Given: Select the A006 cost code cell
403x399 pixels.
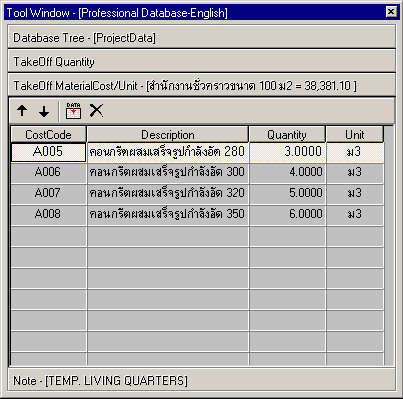Looking at the screenshot, I should tap(49, 173).
